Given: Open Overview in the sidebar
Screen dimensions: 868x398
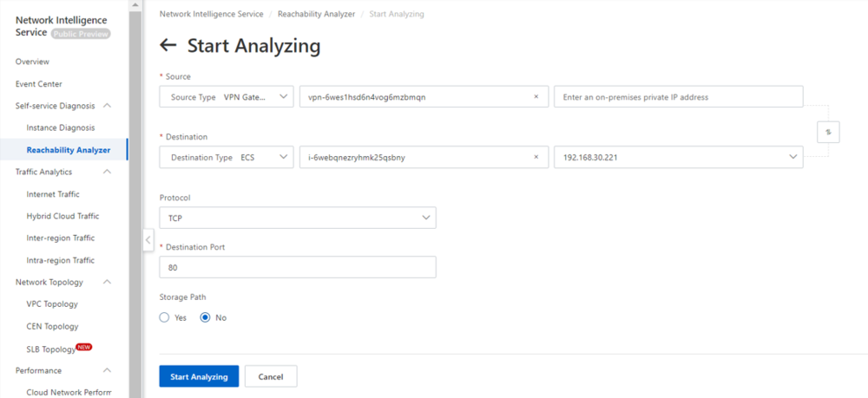Looking at the screenshot, I should [x=32, y=62].
